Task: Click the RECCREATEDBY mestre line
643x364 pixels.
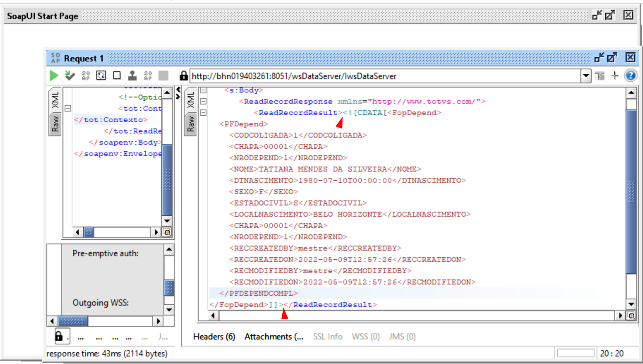Action: (x=315, y=248)
